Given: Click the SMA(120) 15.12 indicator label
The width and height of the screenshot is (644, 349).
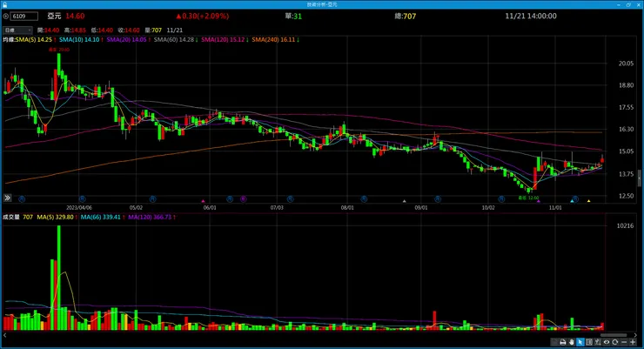Looking at the screenshot, I should [225, 40].
